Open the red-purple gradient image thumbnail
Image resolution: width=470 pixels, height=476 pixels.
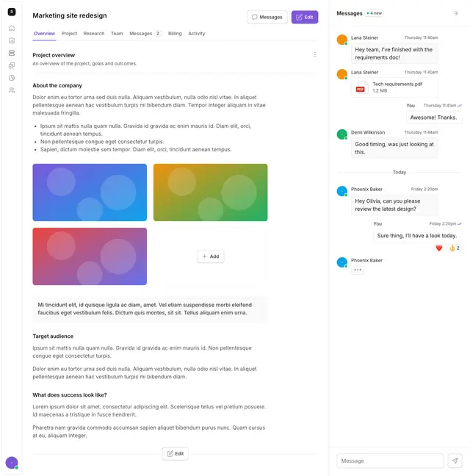[90, 256]
